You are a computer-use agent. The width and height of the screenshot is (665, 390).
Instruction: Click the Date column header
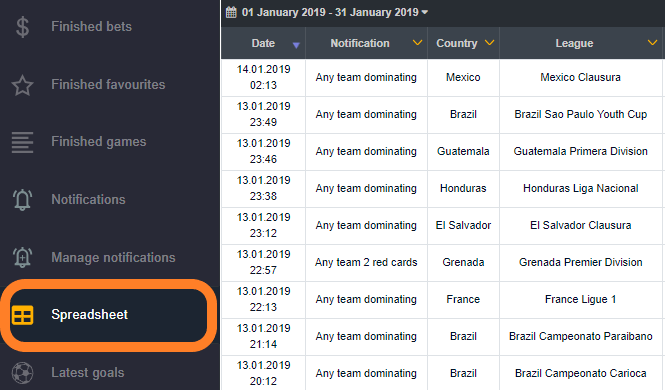pos(263,43)
